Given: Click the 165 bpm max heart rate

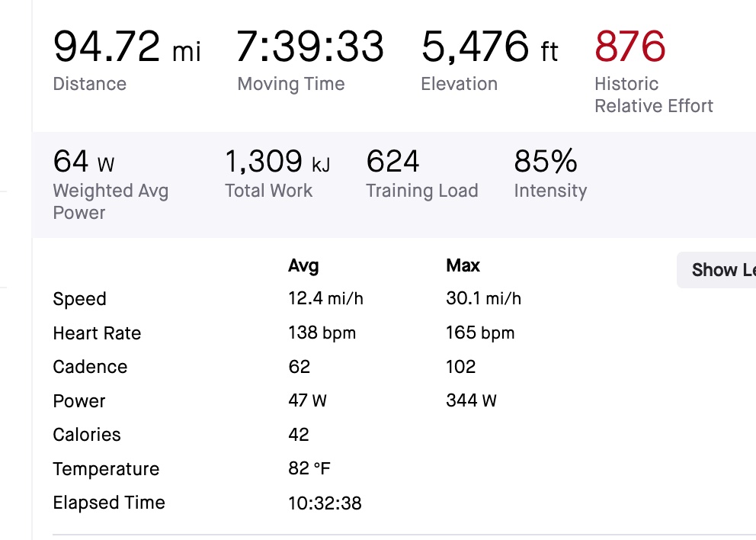Looking at the screenshot, I should pos(480,333).
